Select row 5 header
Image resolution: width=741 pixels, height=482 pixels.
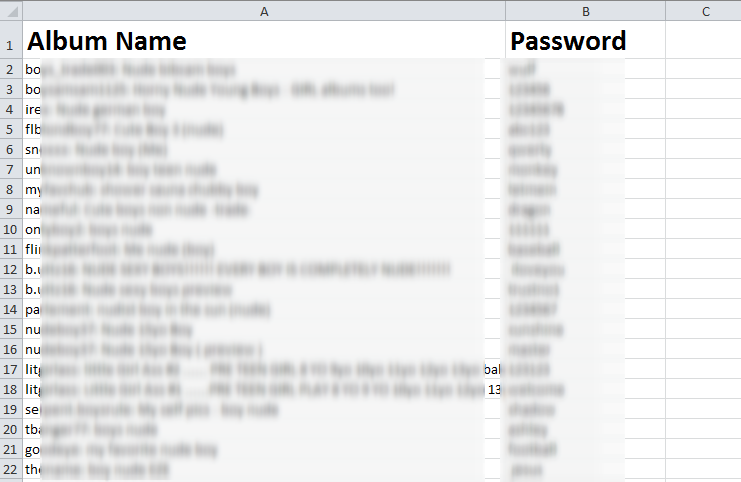pyautogui.click(x=11, y=129)
